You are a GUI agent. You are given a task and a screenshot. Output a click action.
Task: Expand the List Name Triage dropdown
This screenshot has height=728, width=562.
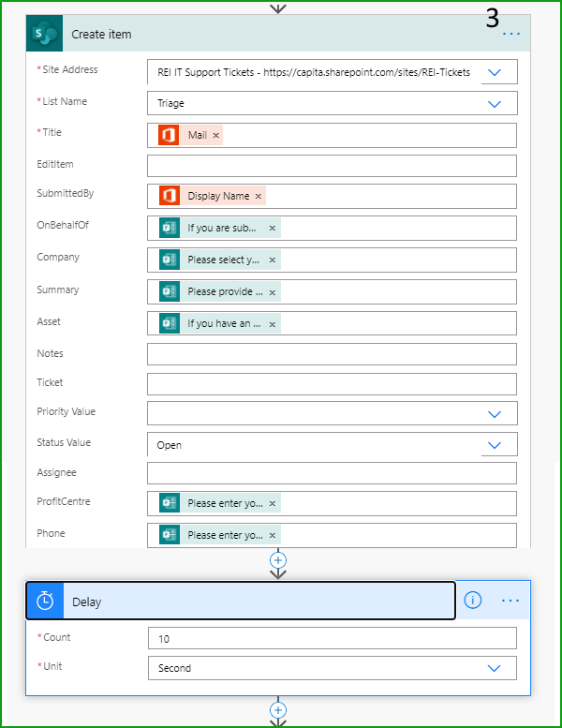(495, 104)
